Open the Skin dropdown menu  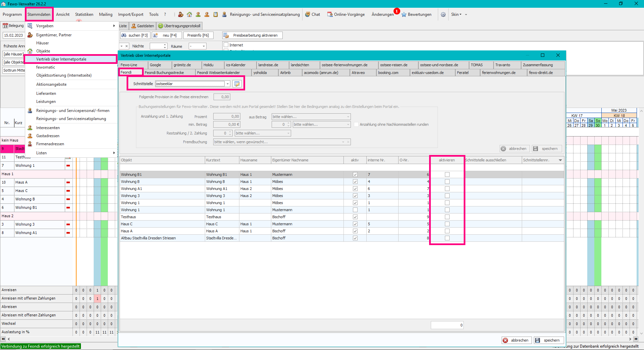coord(456,14)
